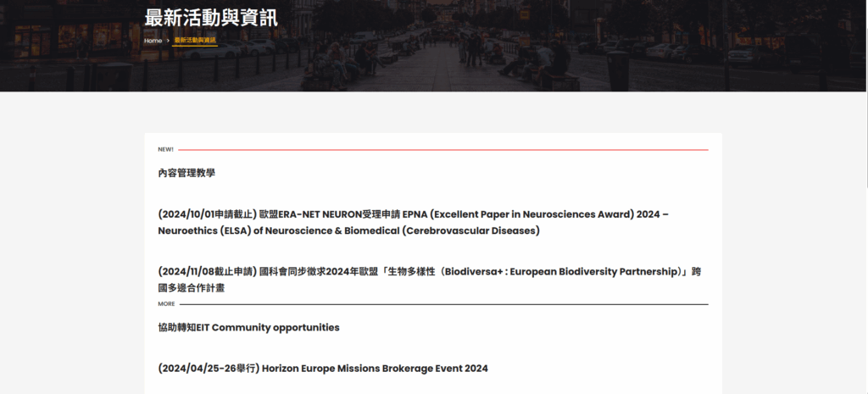Go to Home via the breadcrumb
868x394 pixels.
pos(153,41)
